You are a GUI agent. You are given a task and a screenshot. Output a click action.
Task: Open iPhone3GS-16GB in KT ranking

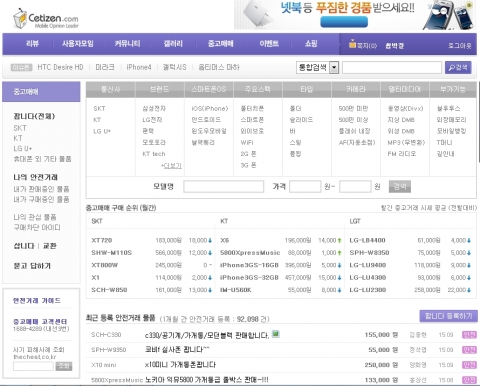coord(249,265)
